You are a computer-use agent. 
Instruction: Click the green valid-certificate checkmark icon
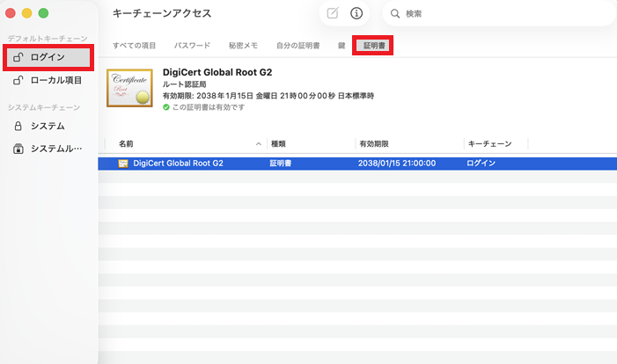click(x=167, y=106)
